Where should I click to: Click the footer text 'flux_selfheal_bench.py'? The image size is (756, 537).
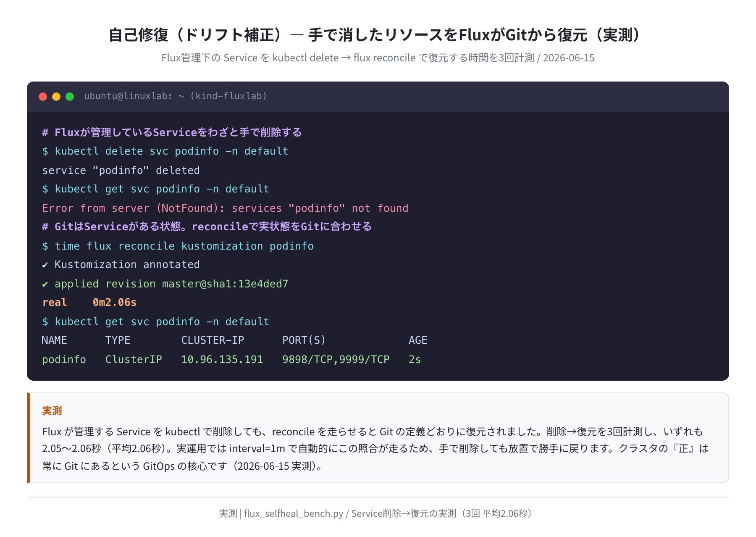294,513
